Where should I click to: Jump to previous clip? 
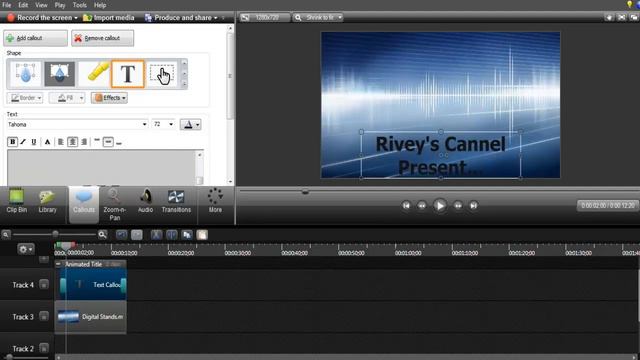406,206
